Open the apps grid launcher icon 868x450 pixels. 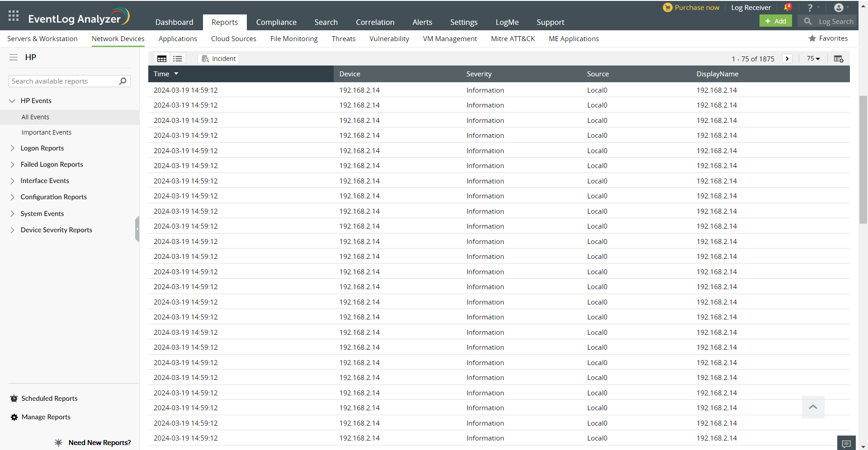pos(14,16)
